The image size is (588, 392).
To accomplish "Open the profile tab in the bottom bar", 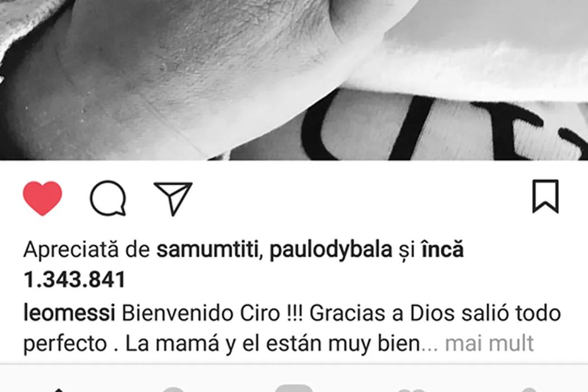I will tap(529, 390).
